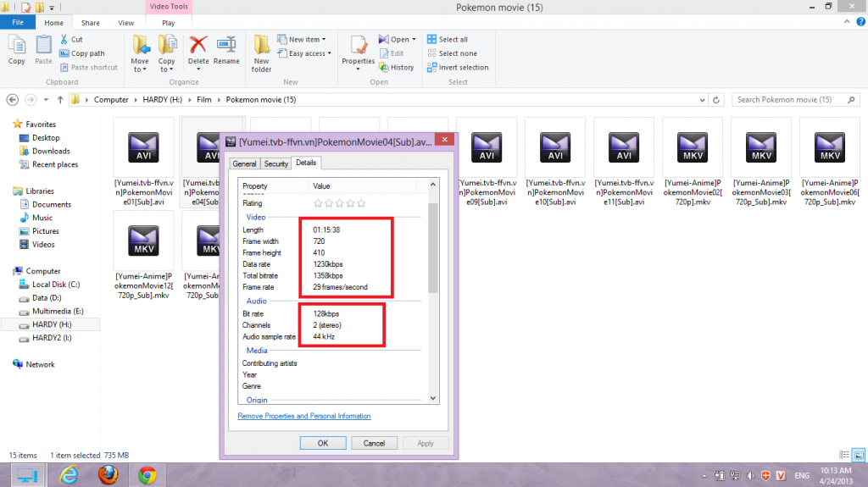Select PokemonMovie12[720p_Sub].mkv file
The width and height of the screenshot is (868, 487).
pyautogui.click(x=143, y=257)
